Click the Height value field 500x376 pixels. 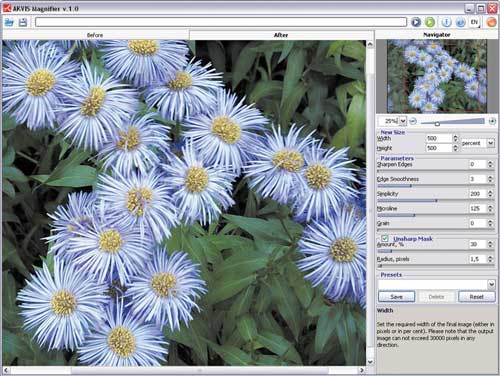439,148
